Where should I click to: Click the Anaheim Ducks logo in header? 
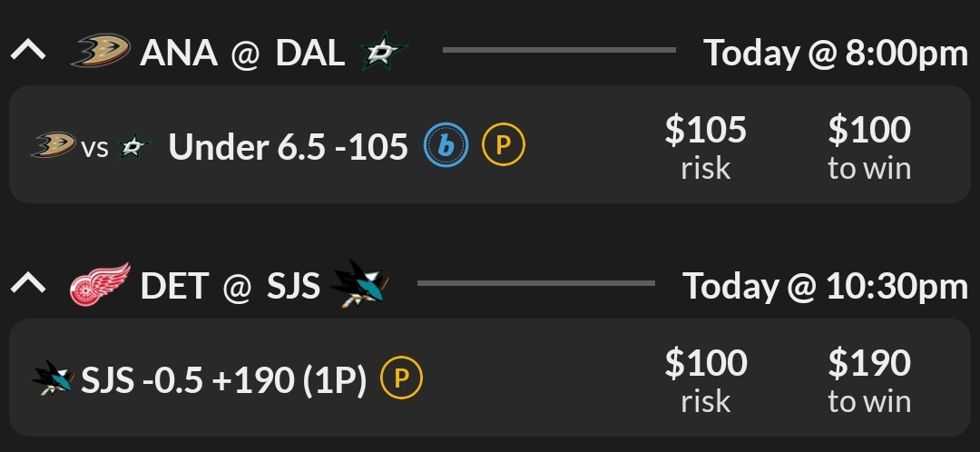click(x=101, y=52)
